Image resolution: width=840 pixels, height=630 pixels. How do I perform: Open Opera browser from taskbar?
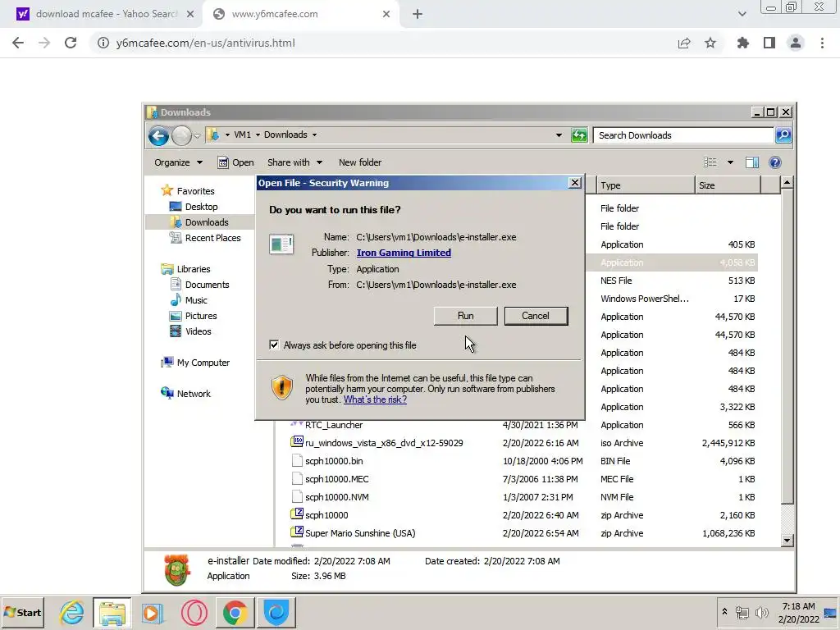tap(194, 612)
